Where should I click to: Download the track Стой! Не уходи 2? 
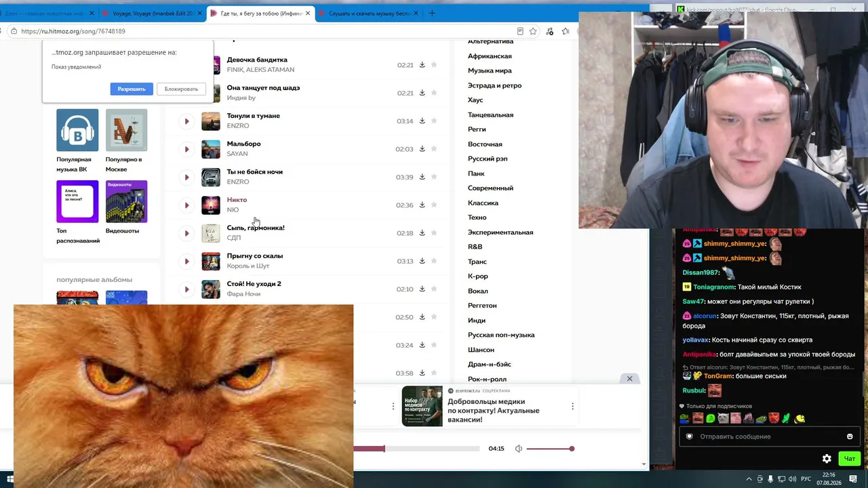(x=422, y=289)
